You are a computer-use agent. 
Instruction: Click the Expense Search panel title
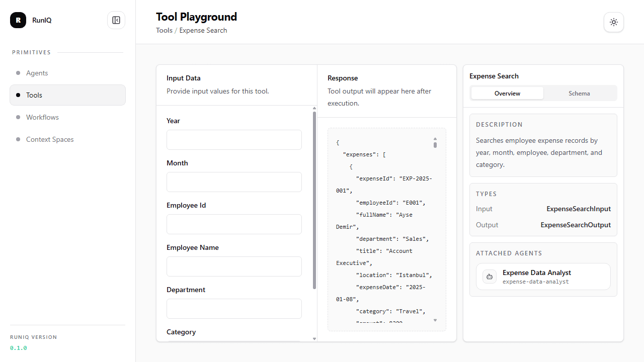[494, 76]
